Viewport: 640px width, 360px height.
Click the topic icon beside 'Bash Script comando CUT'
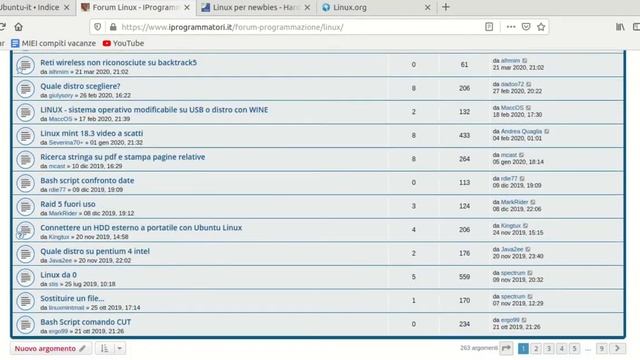pos(25,325)
